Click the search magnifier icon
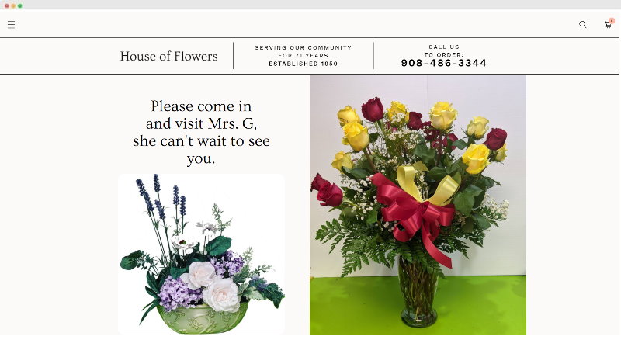Viewport: 621px width, 364px height. tap(583, 25)
